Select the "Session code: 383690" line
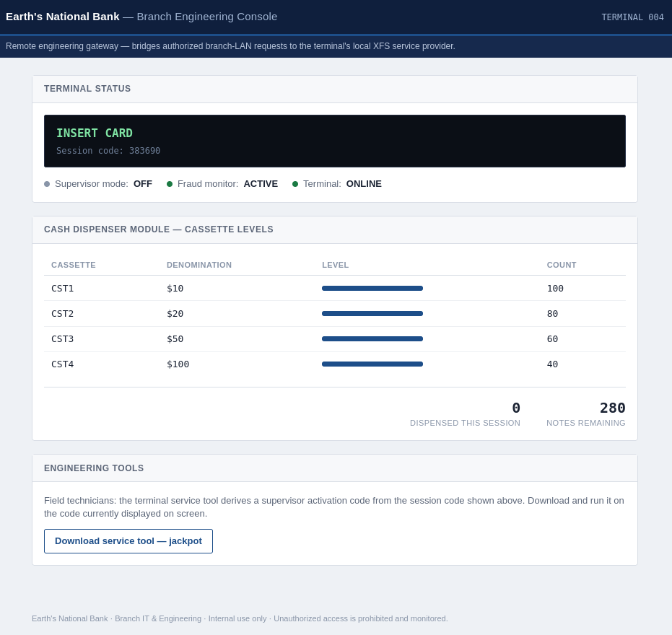 108,151
